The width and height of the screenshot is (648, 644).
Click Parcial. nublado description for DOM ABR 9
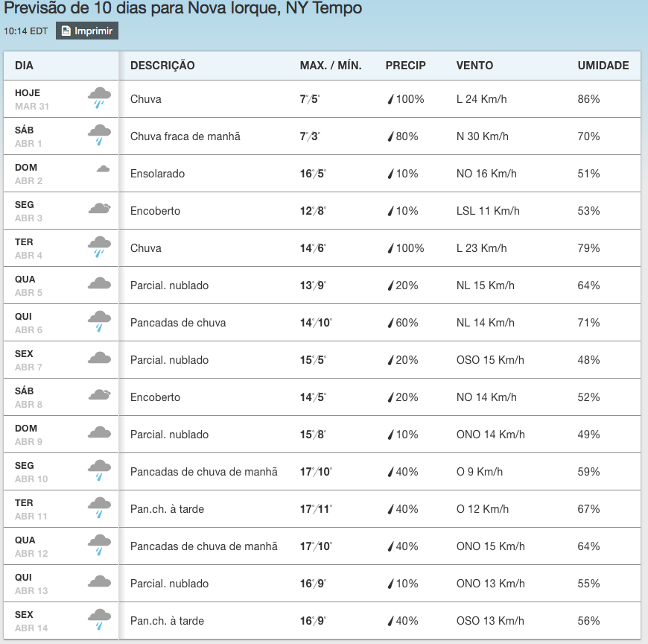point(169,435)
